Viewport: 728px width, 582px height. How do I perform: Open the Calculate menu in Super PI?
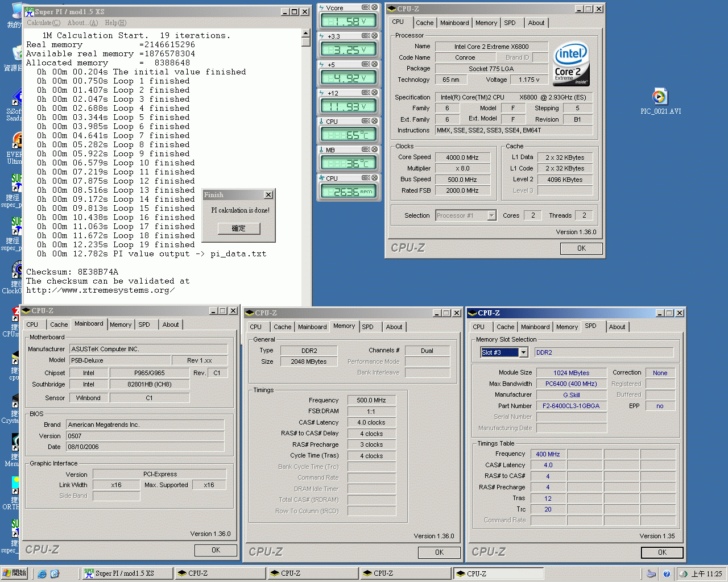(43, 23)
